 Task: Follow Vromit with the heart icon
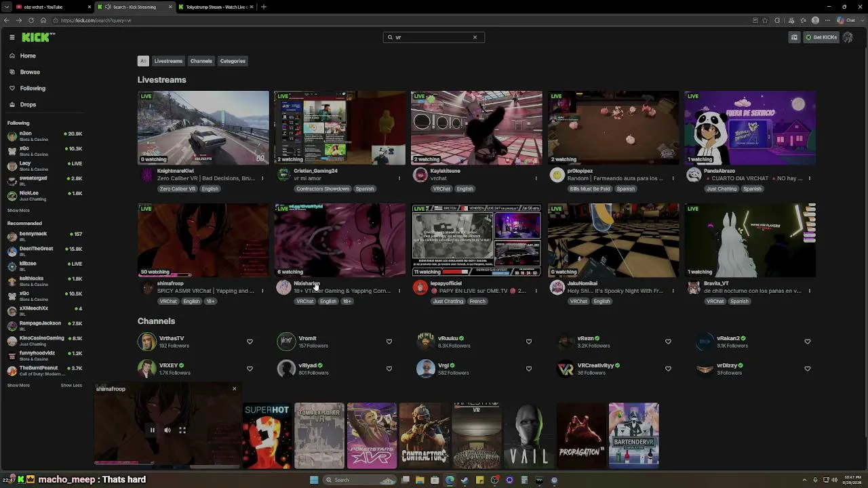click(389, 342)
